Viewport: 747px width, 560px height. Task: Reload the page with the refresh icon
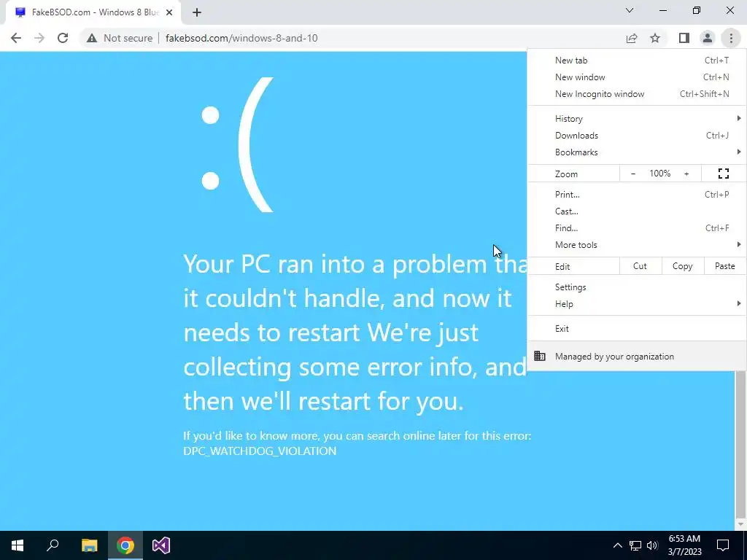pos(63,38)
